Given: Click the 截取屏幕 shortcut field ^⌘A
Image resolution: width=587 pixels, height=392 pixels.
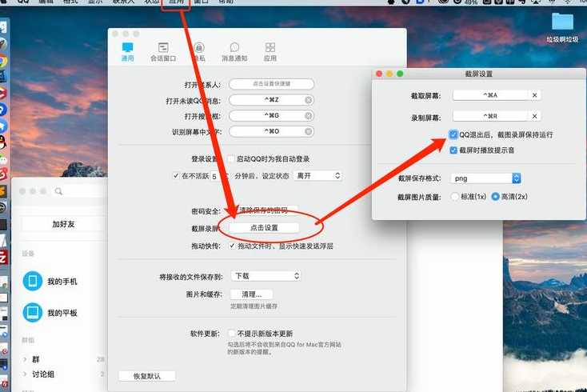Looking at the screenshot, I should [x=490, y=95].
